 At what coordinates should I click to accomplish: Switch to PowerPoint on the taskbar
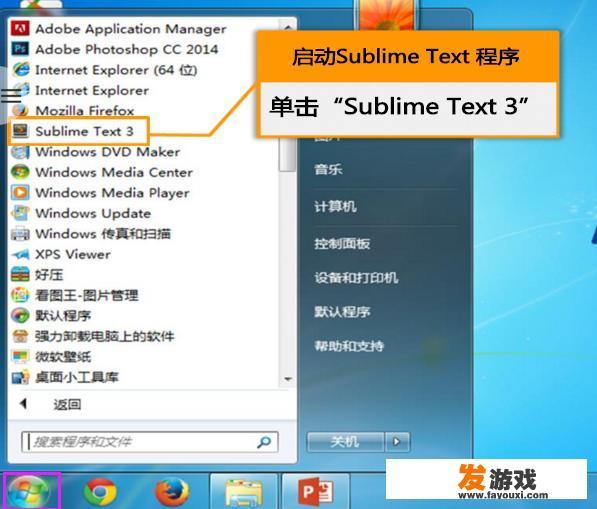tap(316, 491)
